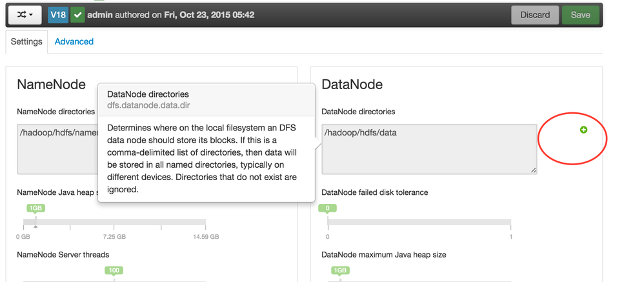Viewport: 644px width, 282px height.
Task: Save the configuration changes
Action: click(x=580, y=15)
